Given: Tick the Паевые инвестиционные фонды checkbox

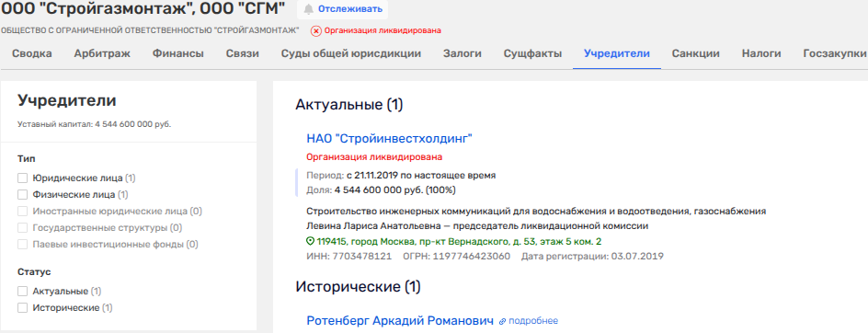Looking at the screenshot, I should 23,245.
